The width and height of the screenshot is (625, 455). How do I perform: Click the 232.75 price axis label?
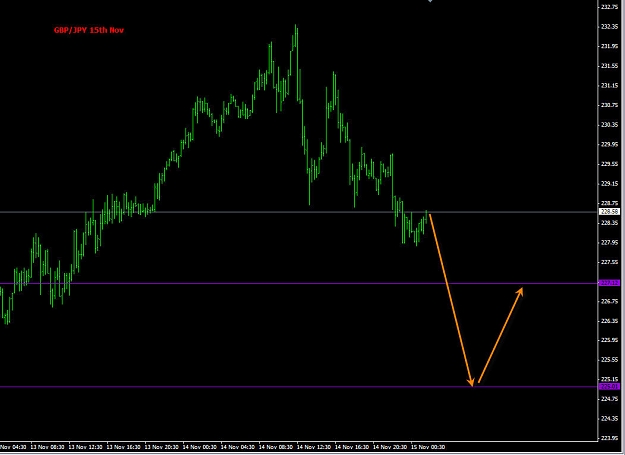tap(609, 7)
